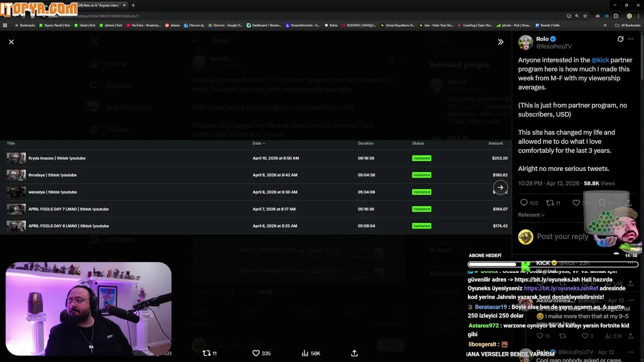Screen dimensions: 644x362
Task: Like via bottom bar 335 heart
Action: pyautogui.click(x=261, y=353)
